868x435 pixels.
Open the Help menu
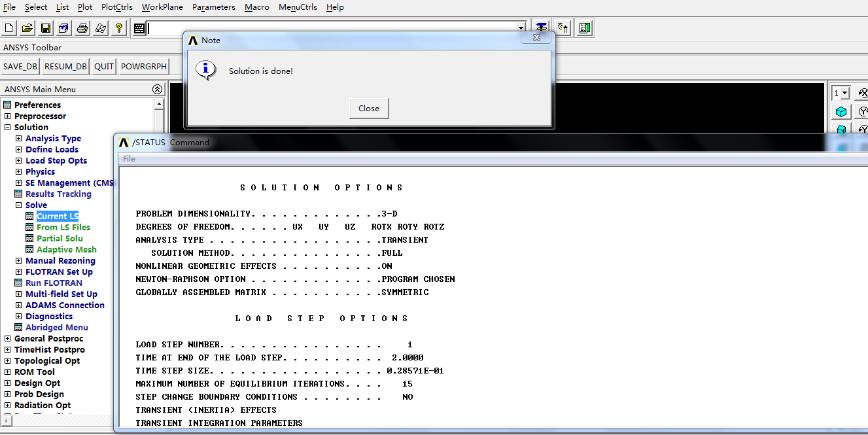tap(335, 7)
